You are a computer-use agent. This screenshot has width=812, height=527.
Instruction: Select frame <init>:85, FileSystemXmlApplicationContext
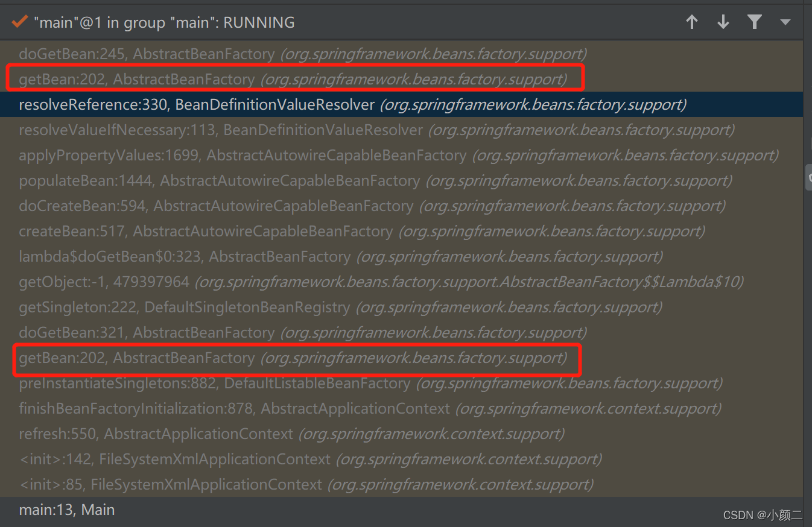coord(401,484)
